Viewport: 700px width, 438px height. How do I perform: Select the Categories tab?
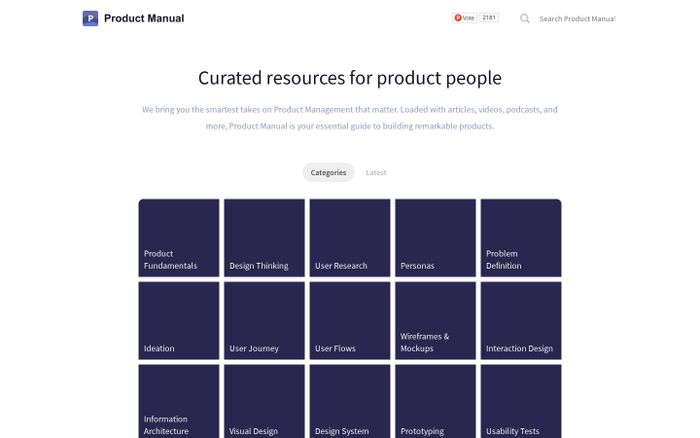point(329,172)
